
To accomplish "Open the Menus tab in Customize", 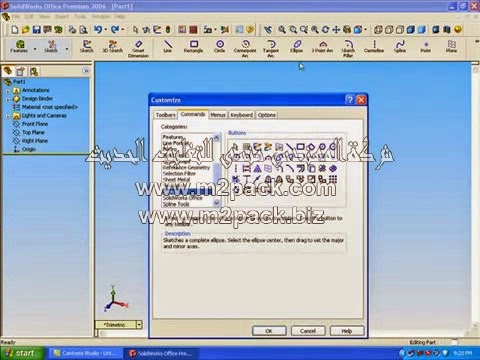I will pos(218,115).
